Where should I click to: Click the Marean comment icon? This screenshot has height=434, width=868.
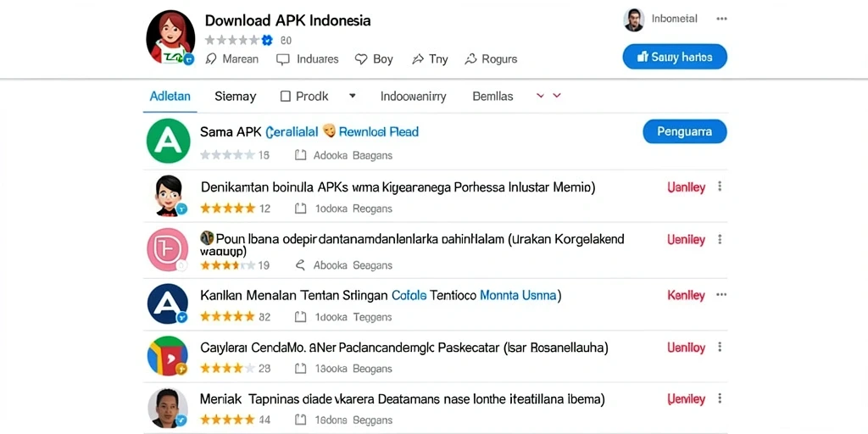pos(210,59)
